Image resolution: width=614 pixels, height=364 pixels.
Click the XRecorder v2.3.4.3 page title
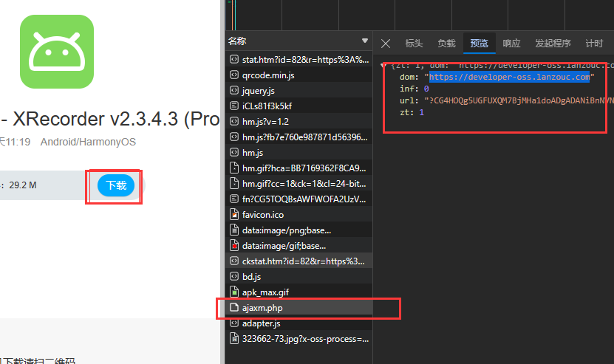110,119
